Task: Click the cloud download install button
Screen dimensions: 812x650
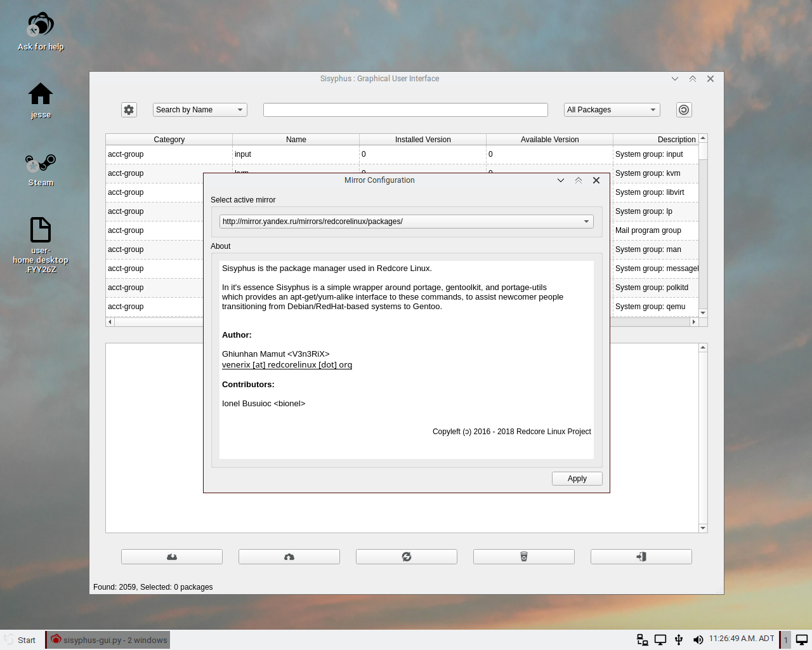Action: pos(172,557)
